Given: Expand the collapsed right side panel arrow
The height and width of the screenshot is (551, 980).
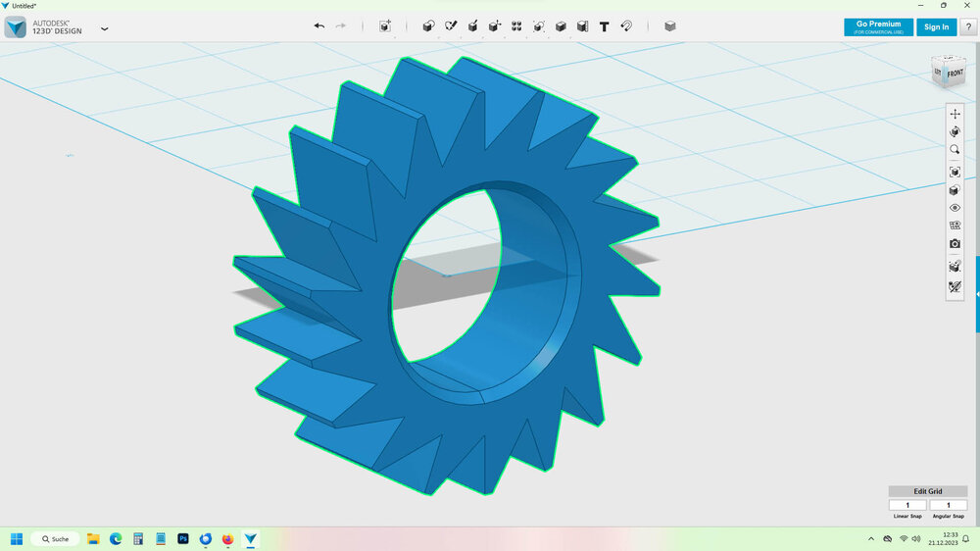Looking at the screenshot, I should 976,294.
